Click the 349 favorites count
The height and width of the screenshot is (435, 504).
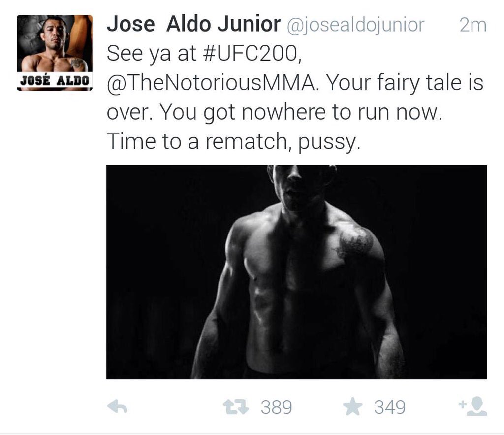[390, 407]
